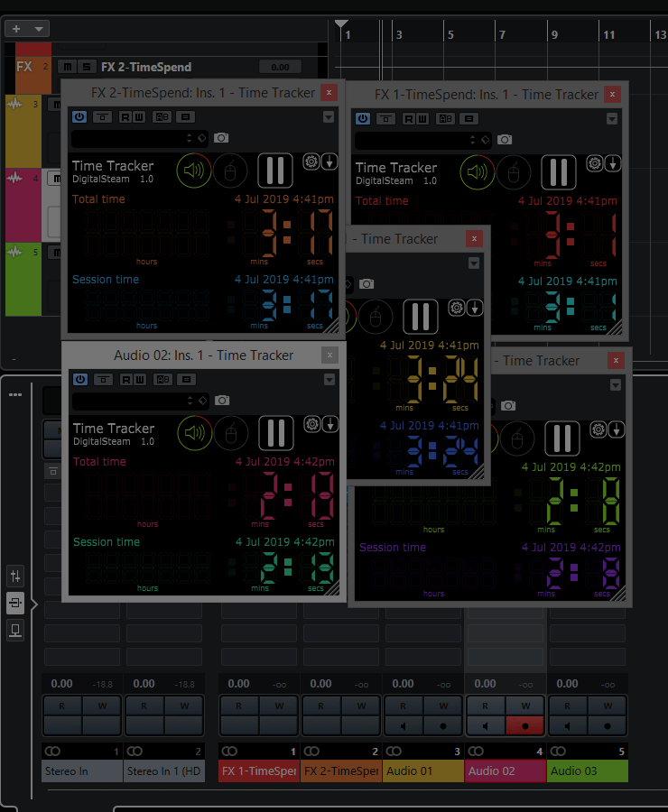Select FX 2-TimeSpend track volume value

click(x=281, y=67)
